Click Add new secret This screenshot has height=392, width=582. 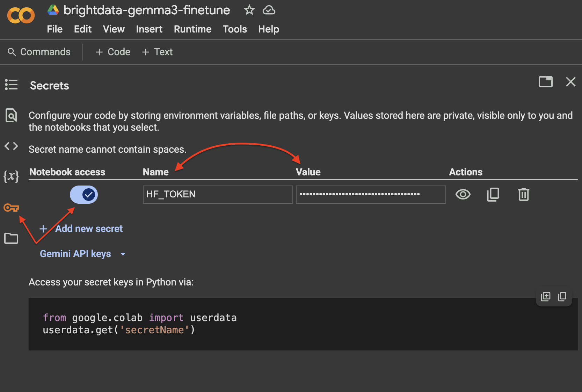81,229
